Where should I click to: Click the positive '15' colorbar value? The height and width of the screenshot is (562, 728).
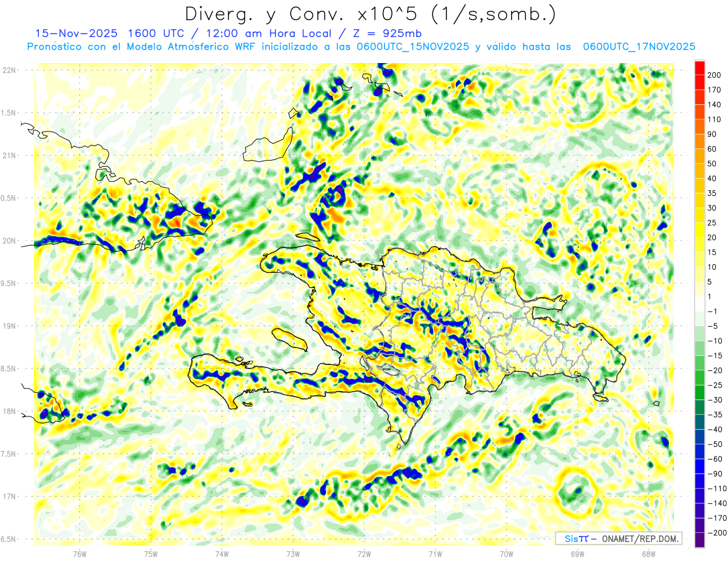pyautogui.click(x=712, y=252)
